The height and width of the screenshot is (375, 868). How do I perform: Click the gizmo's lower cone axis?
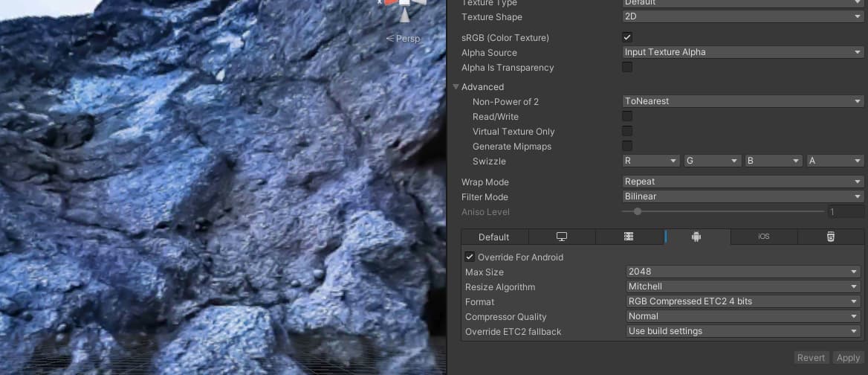coord(405,16)
